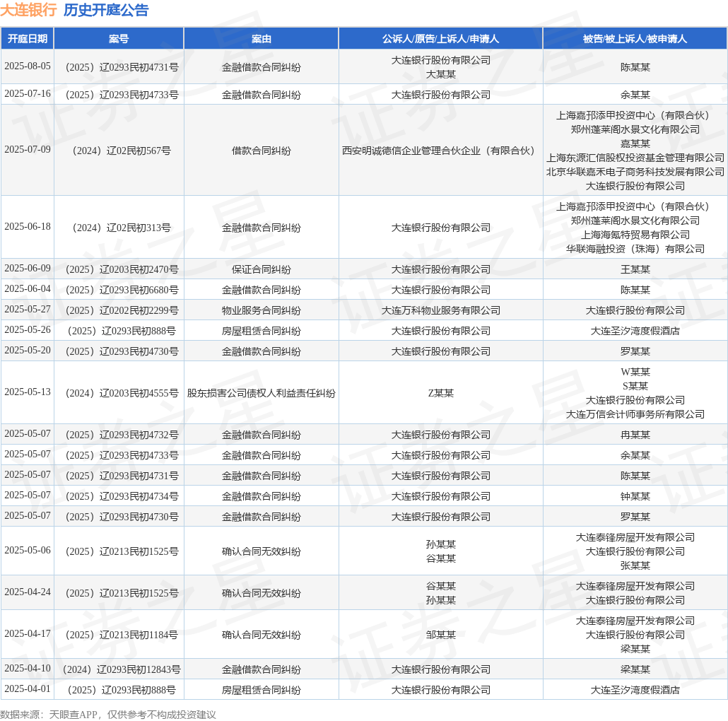Click the 历史开庭公告 heading
This screenshot has width=728, height=721.
(106, 10)
